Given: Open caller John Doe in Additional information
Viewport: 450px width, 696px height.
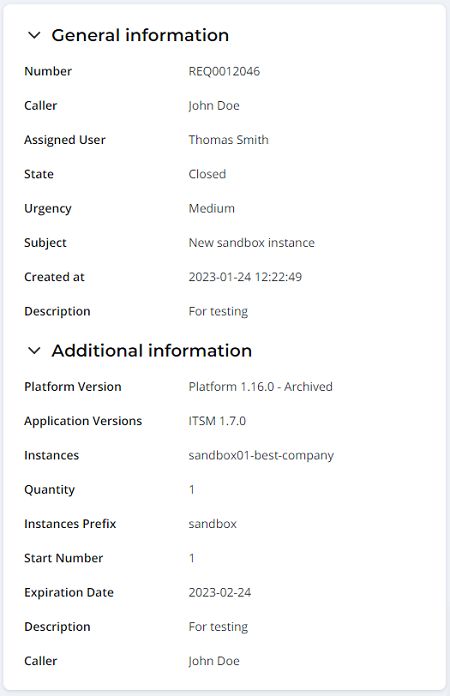Looking at the screenshot, I should click(214, 661).
